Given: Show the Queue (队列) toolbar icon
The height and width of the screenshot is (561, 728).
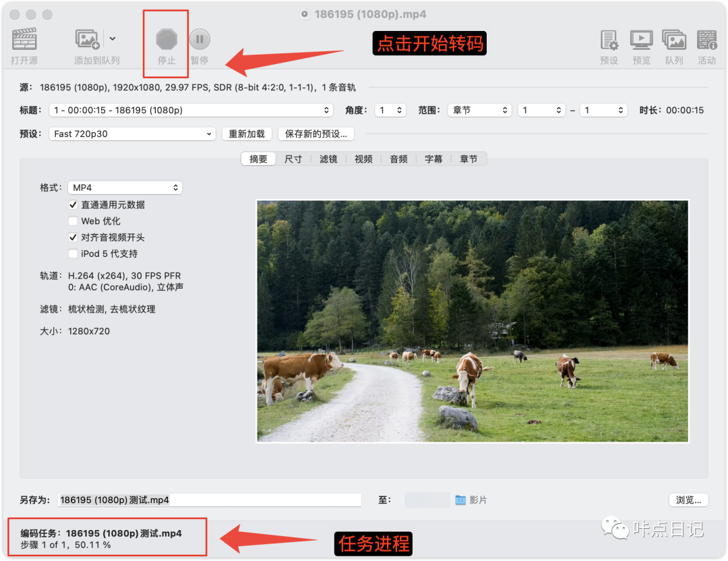Looking at the screenshot, I should [x=674, y=40].
